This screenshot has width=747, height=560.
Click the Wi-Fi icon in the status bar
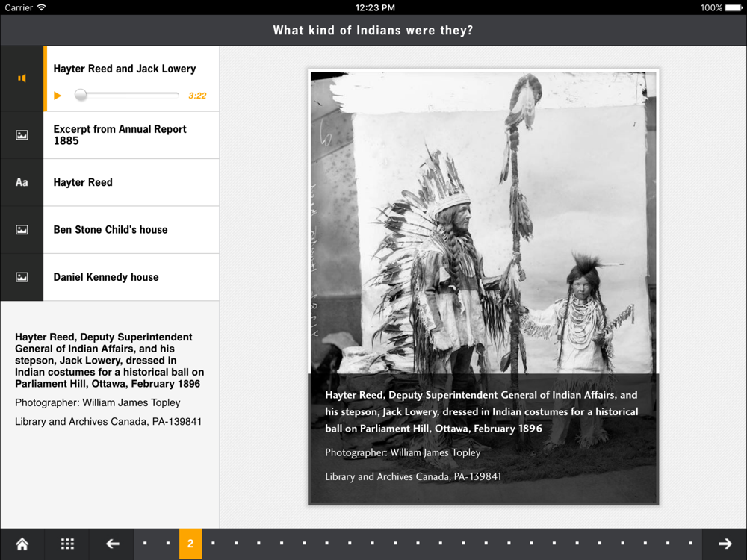click(x=41, y=7)
